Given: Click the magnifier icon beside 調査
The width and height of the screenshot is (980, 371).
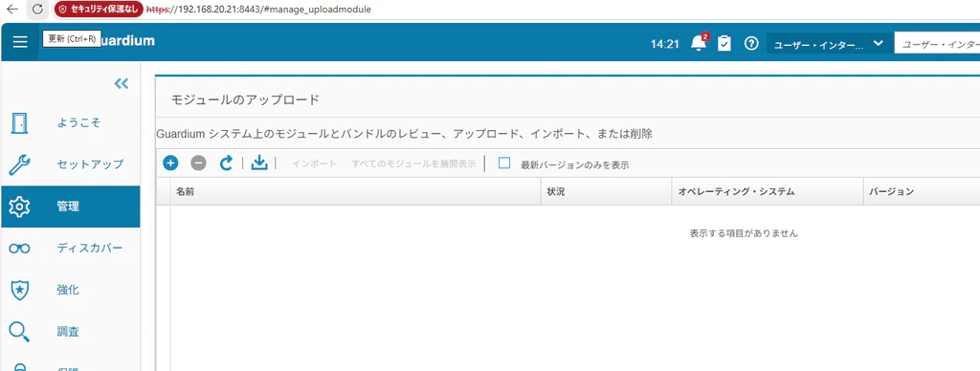Looking at the screenshot, I should 19,332.
